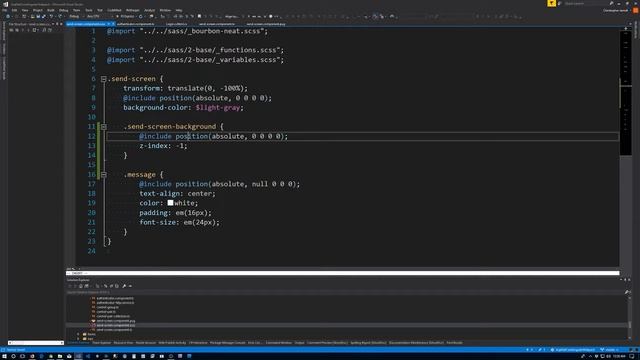This screenshot has width=640, height=360.
Task: Open the solution configuration Debug dropdown
Action: pyautogui.click(x=76, y=16)
